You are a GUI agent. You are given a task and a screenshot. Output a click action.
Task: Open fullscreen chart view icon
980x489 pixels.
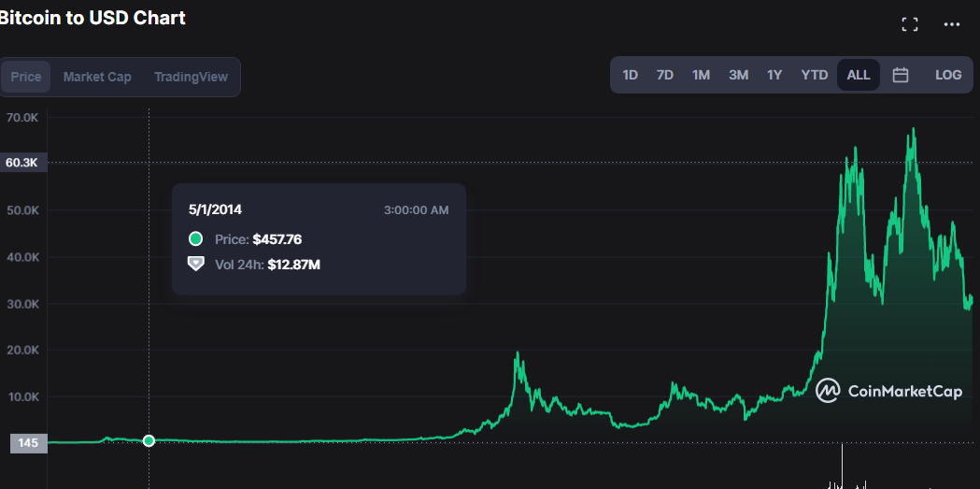point(909,24)
